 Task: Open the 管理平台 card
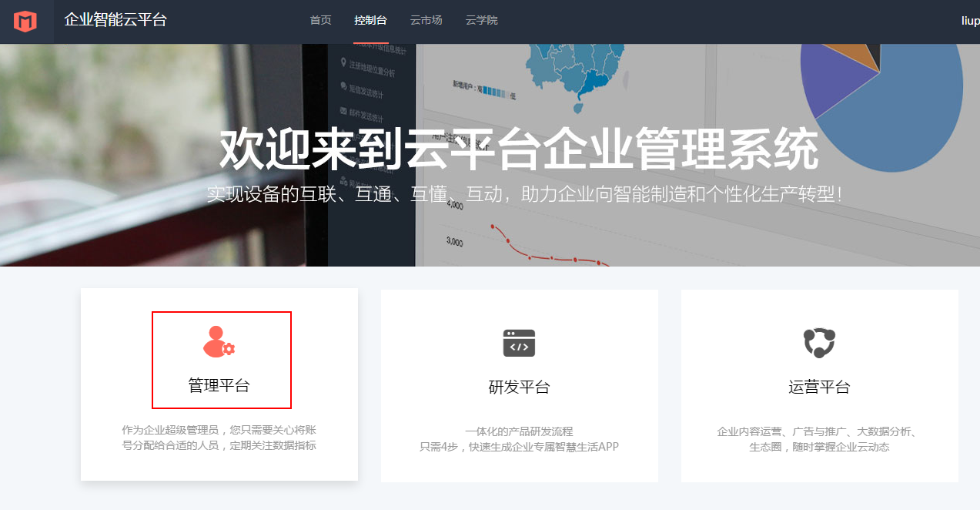(x=219, y=384)
